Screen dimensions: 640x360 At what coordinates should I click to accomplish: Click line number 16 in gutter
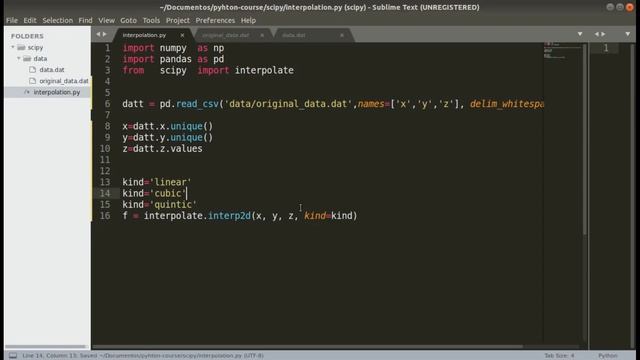[x=105, y=216]
